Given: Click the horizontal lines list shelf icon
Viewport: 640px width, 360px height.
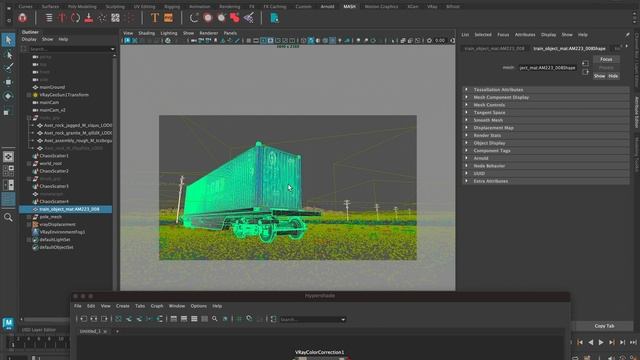Looking at the screenshot, I should coord(49,18).
